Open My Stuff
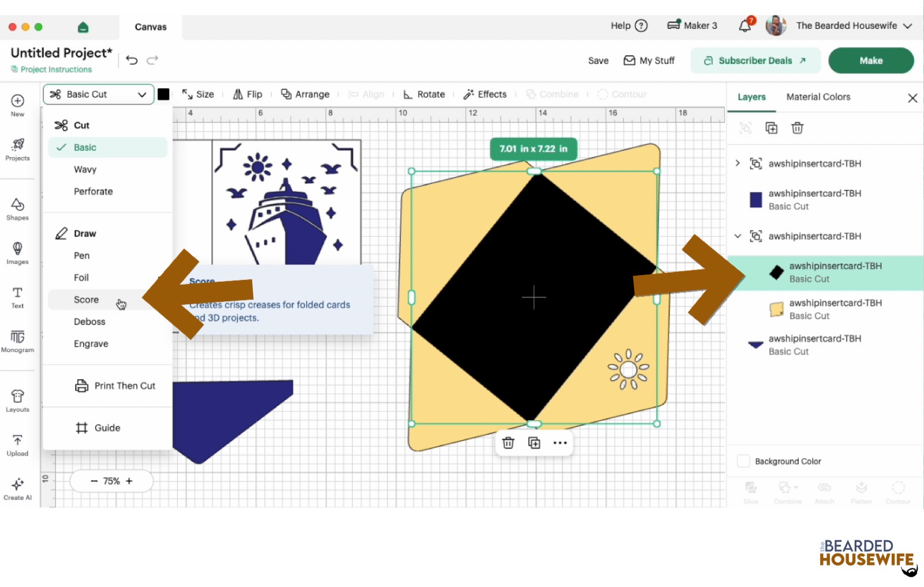Screen dimensions: 924x587 649,61
